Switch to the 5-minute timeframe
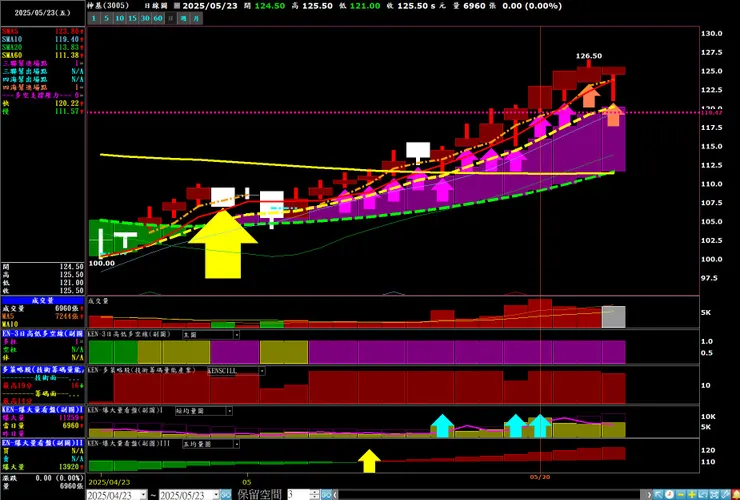This screenshot has width=740, height=500. point(106,18)
